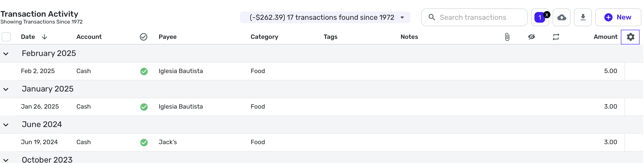Open table settings gear icon
The width and height of the screenshot is (644, 163).
630,37
